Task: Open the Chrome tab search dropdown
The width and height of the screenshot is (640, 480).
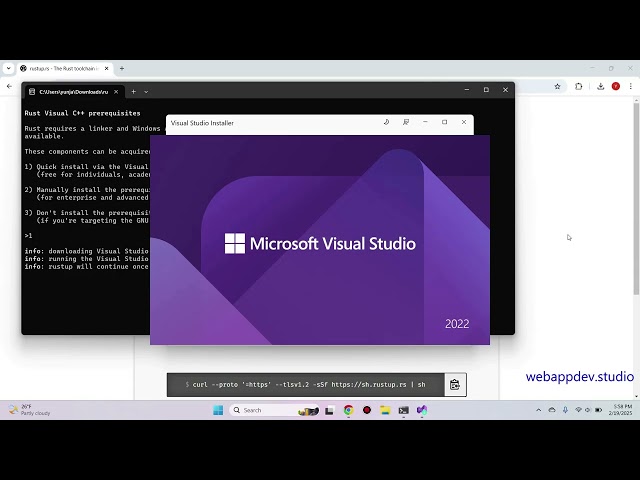Action: point(9,69)
